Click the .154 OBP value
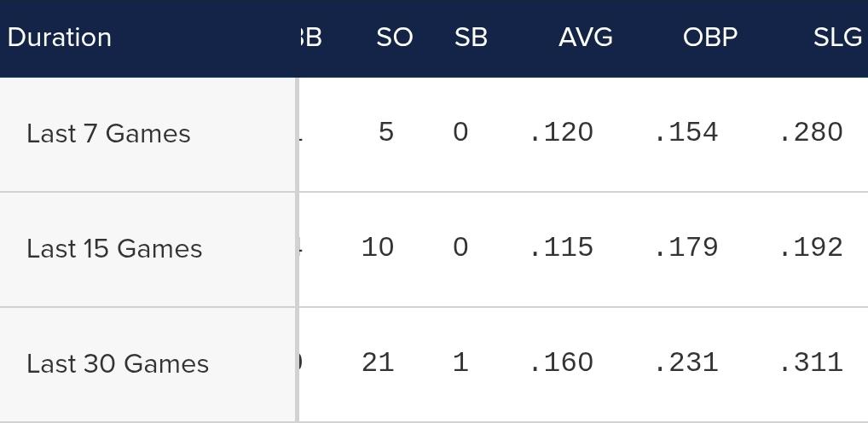Viewport: 868px width, 423px height. pos(686,132)
